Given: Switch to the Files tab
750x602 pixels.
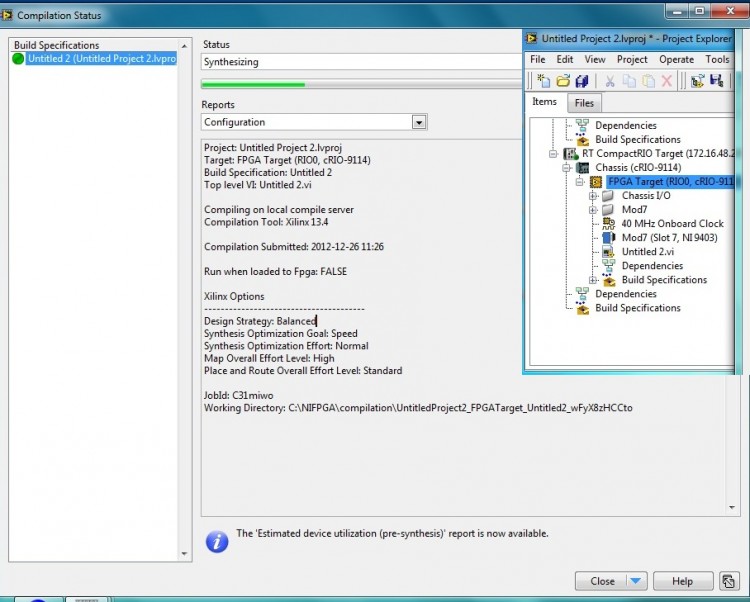Looking at the screenshot, I should pyautogui.click(x=584, y=103).
